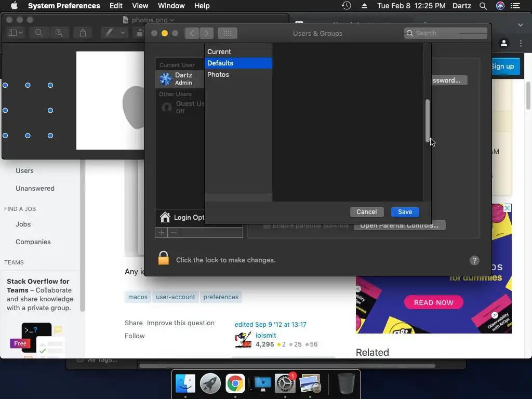Click Follow under the question
Image resolution: width=532 pixels, height=399 pixels.
pos(135,336)
